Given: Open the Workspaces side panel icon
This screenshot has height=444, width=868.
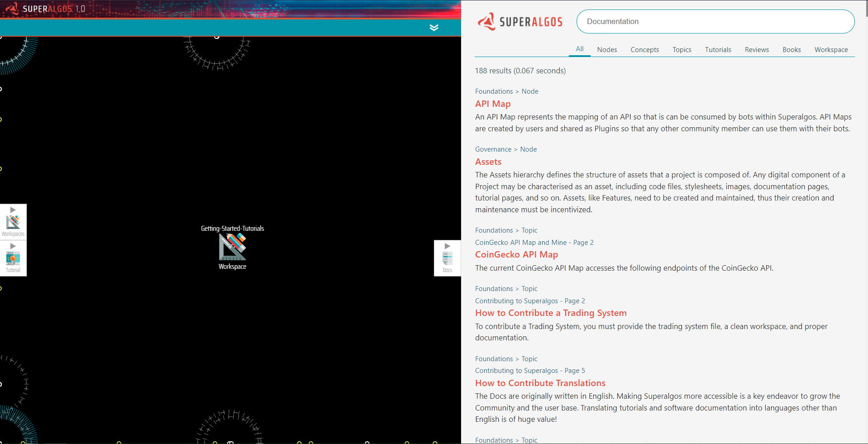Looking at the screenshot, I should (13, 222).
